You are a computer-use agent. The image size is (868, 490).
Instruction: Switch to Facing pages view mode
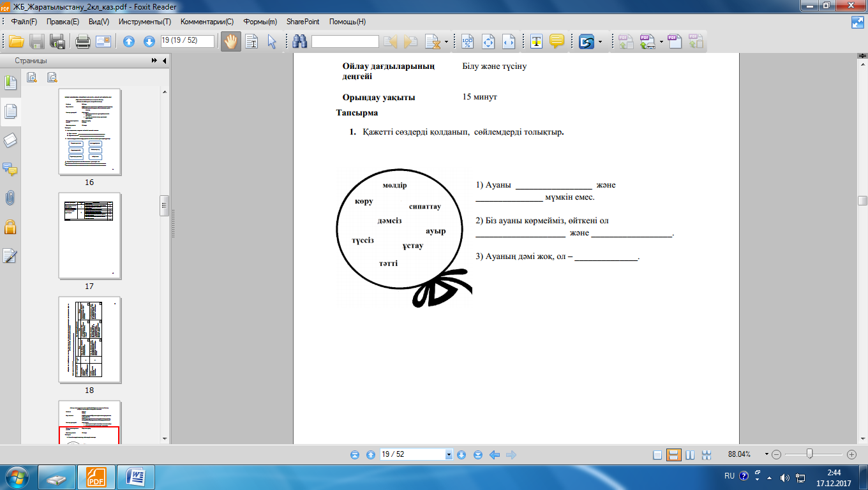pyautogui.click(x=690, y=455)
